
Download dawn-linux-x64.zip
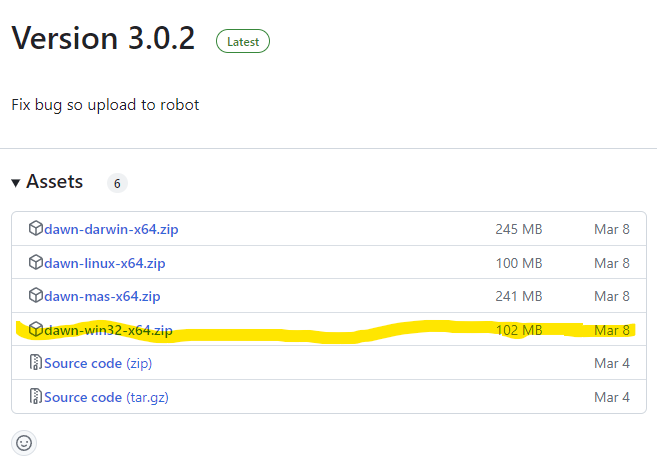coord(105,263)
